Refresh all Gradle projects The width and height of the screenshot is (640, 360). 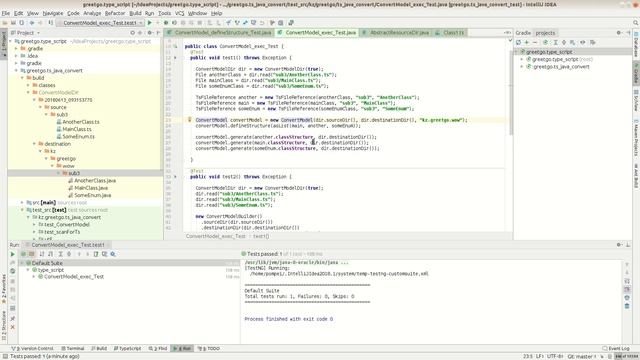pyautogui.click(x=518, y=42)
